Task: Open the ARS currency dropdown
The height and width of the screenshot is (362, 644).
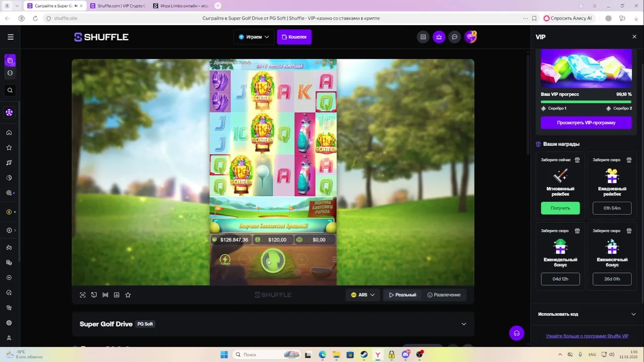Action: [363, 295]
